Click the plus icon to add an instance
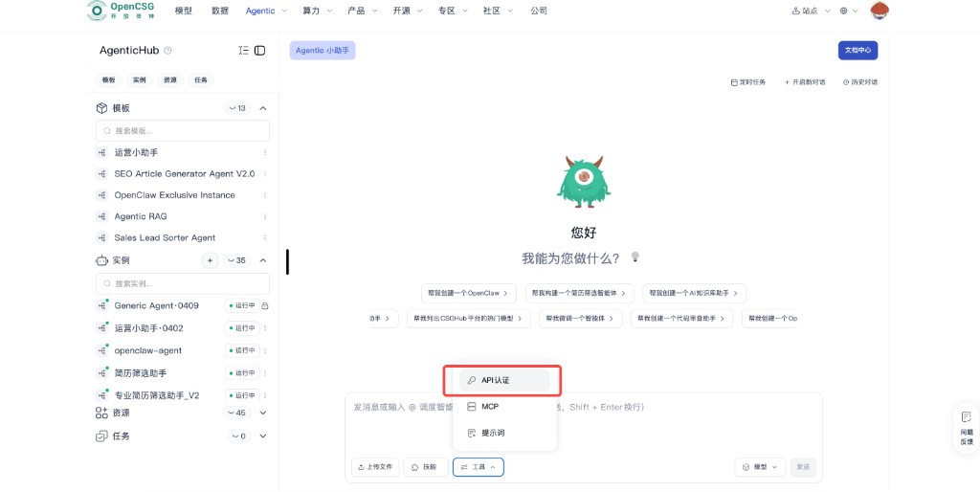The image size is (980, 492). point(210,260)
